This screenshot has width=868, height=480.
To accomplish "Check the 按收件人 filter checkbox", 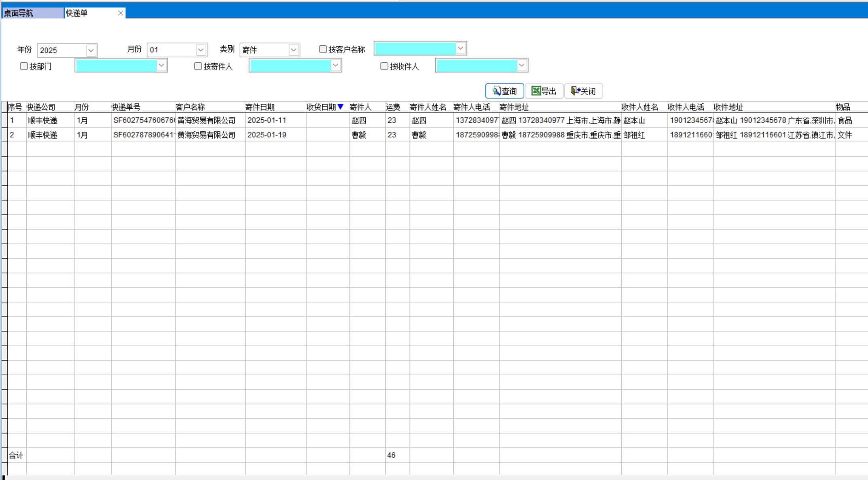I will click(384, 66).
